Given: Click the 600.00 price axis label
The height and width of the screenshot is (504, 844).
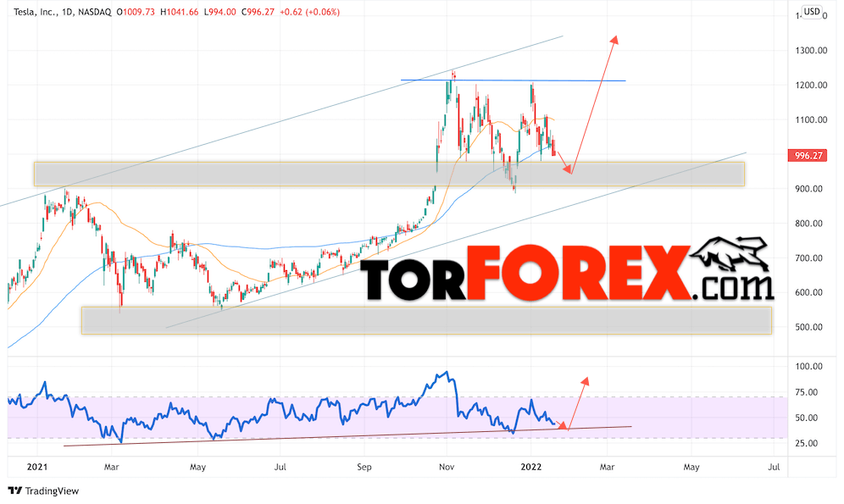Looking at the screenshot, I should [x=811, y=292].
